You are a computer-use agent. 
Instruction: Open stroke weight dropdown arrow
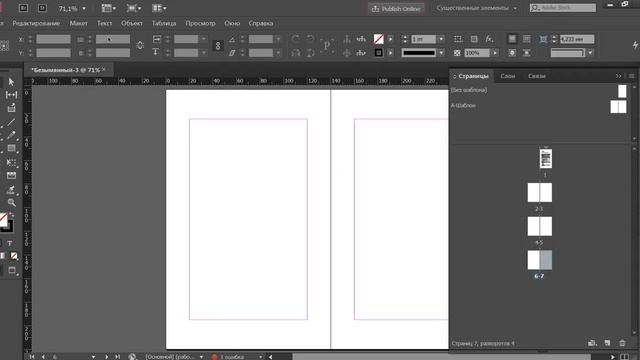coord(441,39)
